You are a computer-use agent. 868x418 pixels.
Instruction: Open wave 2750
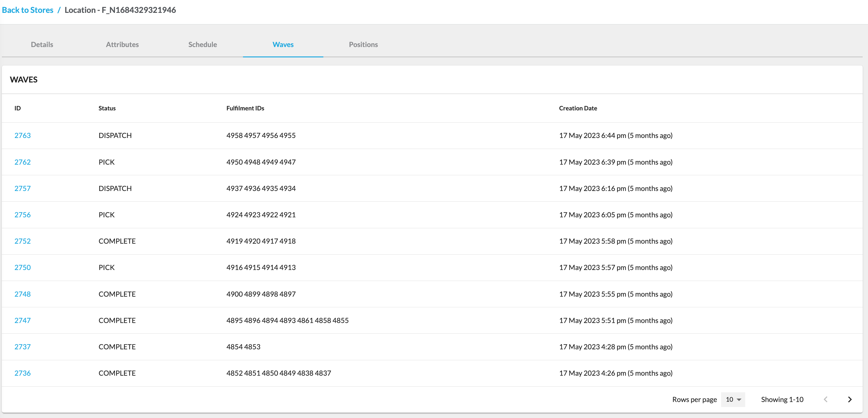coord(22,267)
